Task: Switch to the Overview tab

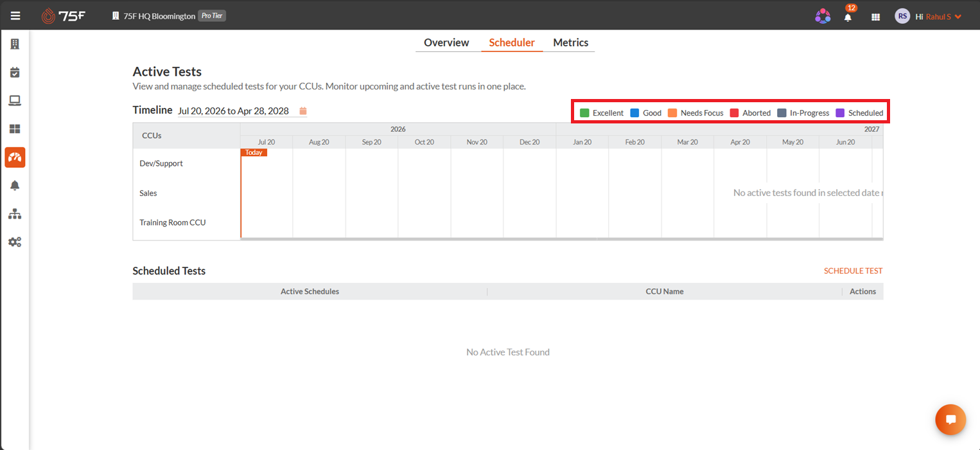Action: tap(446, 42)
